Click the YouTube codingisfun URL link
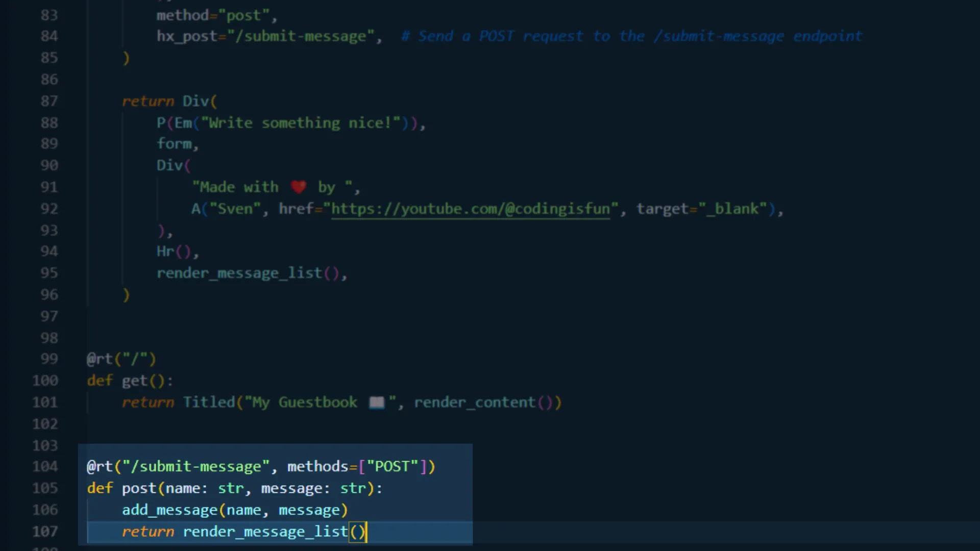Image resolution: width=980 pixels, height=551 pixels. 471,209
